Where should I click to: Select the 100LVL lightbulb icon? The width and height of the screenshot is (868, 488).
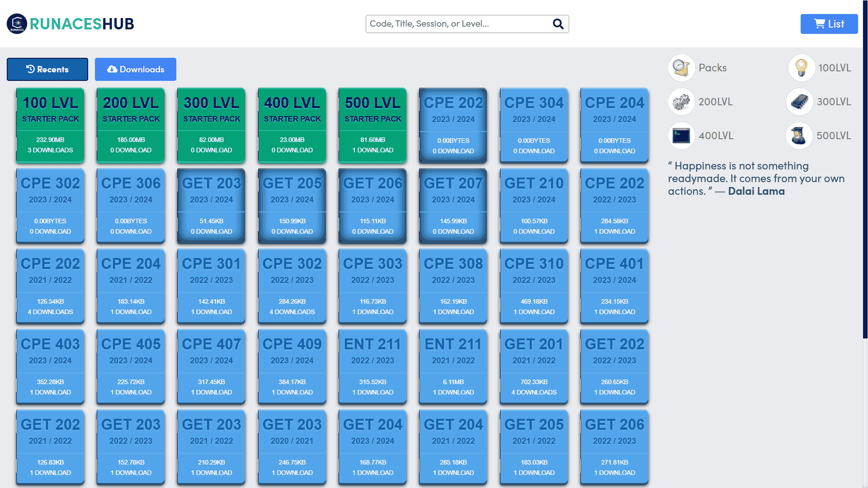[801, 68]
